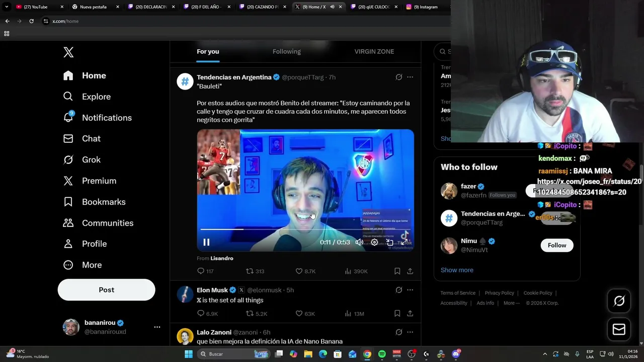Repost the Tendencias en Argentina post

coord(255,271)
